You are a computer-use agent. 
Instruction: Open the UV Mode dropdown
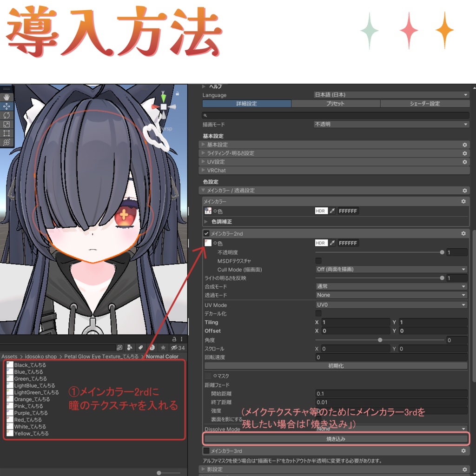coord(391,305)
